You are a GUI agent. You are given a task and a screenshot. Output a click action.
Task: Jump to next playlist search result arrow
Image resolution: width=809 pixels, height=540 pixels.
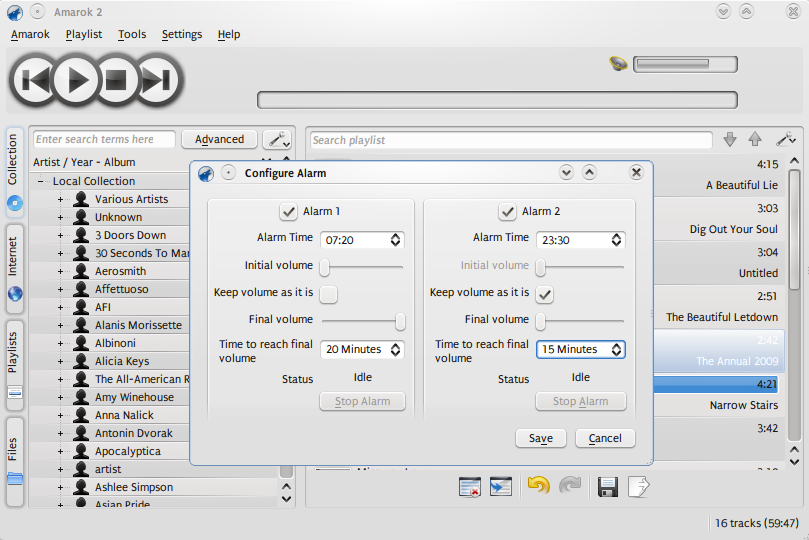pyautogui.click(x=730, y=139)
